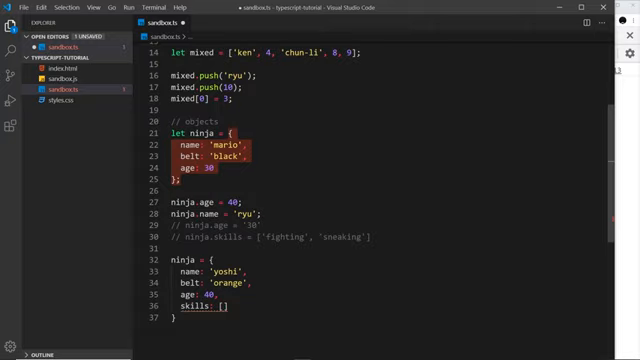Click 'chun-li' in mixed array
Viewport: 640px width, 360px height.
click(x=302, y=53)
